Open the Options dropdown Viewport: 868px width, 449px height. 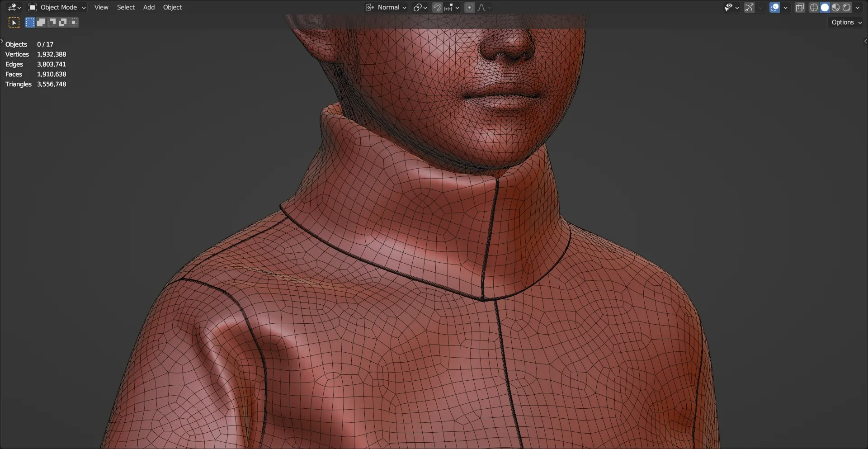(847, 22)
